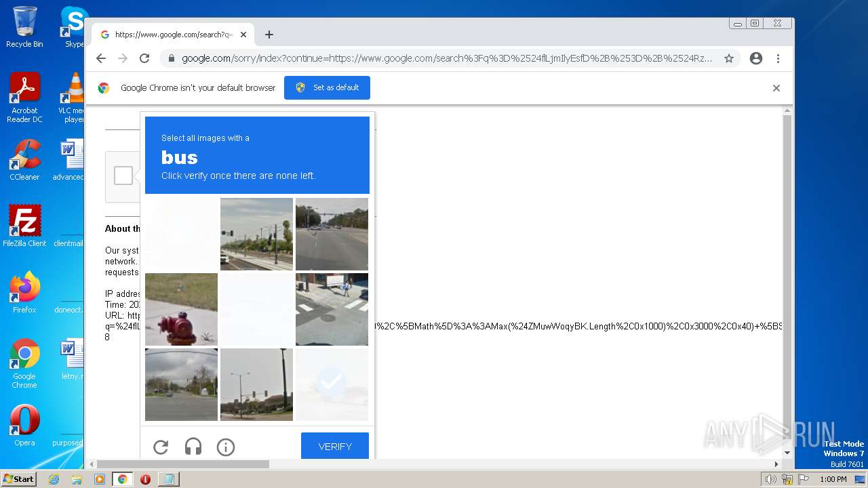Click the Action Center flag tray icon
868x488 pixels.
(x=804, y=479)
